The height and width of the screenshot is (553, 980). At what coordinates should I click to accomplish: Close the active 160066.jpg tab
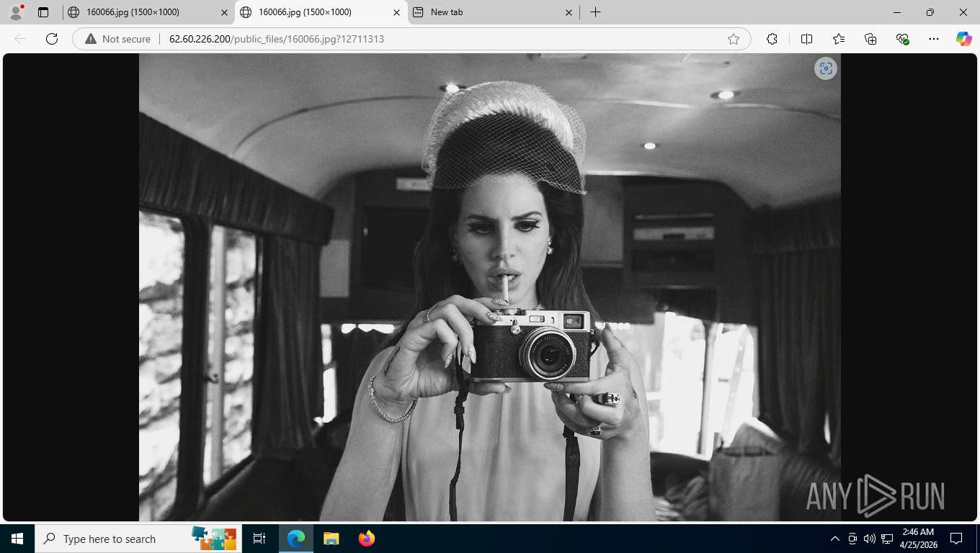pyautogui.click(x=396, y=12)
